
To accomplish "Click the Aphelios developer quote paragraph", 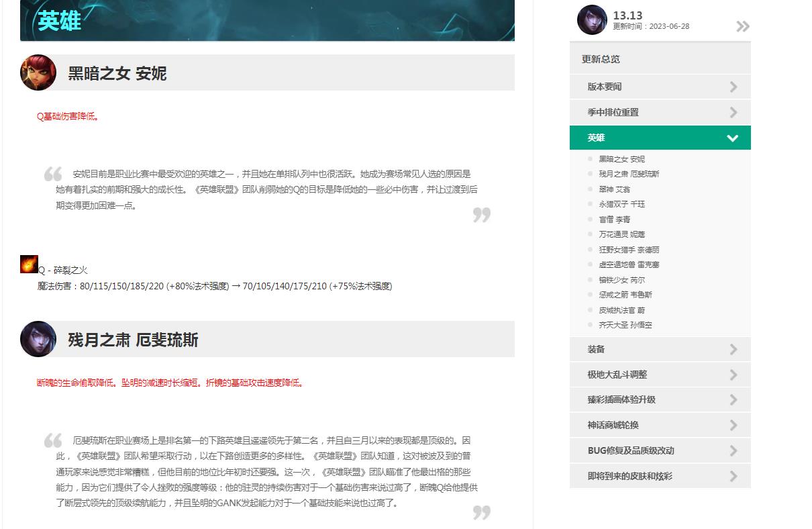I will 267,471.
